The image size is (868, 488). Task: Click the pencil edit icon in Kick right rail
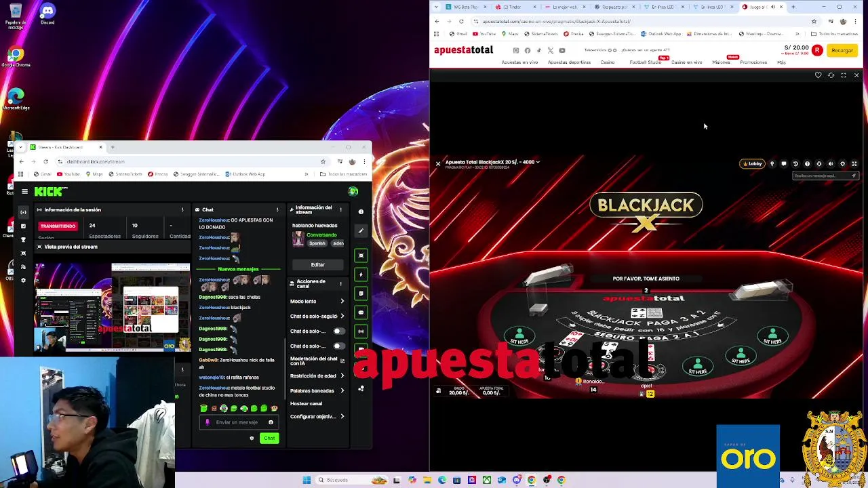click(x=361, y=231)
